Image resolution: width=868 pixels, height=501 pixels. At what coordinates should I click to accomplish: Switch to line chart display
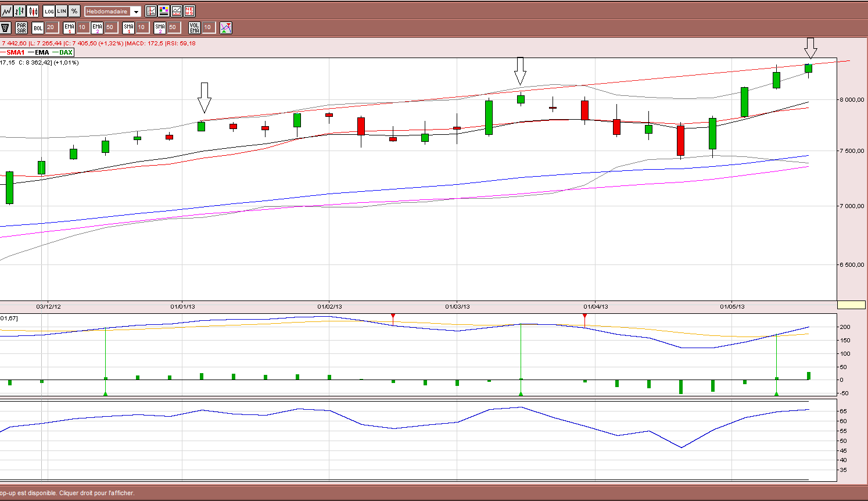pyautogui.click(x=7, y=11)
